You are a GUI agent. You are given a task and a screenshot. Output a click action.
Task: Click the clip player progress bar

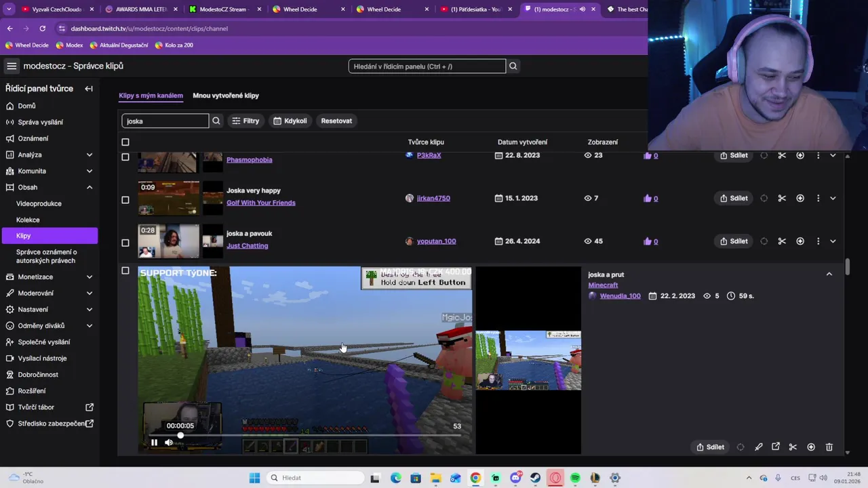(x=305, y=435)
